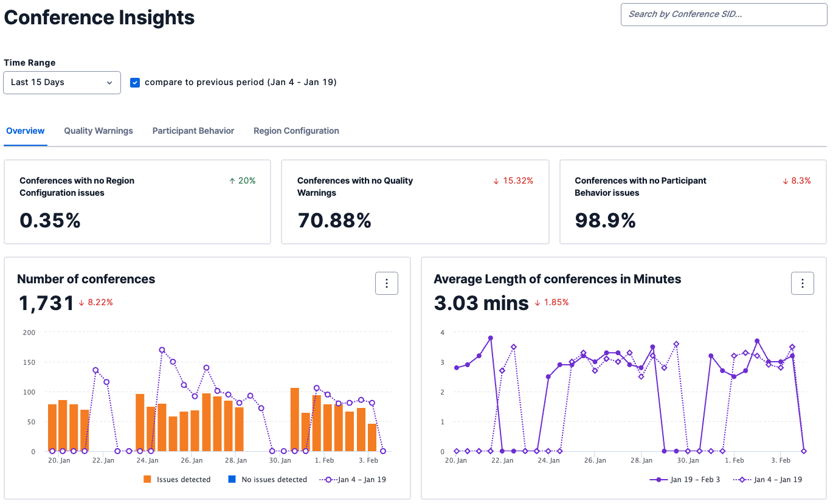Select the Participant Behavior tab
This screenshot has width=833, height=504.
pos(193,131)
